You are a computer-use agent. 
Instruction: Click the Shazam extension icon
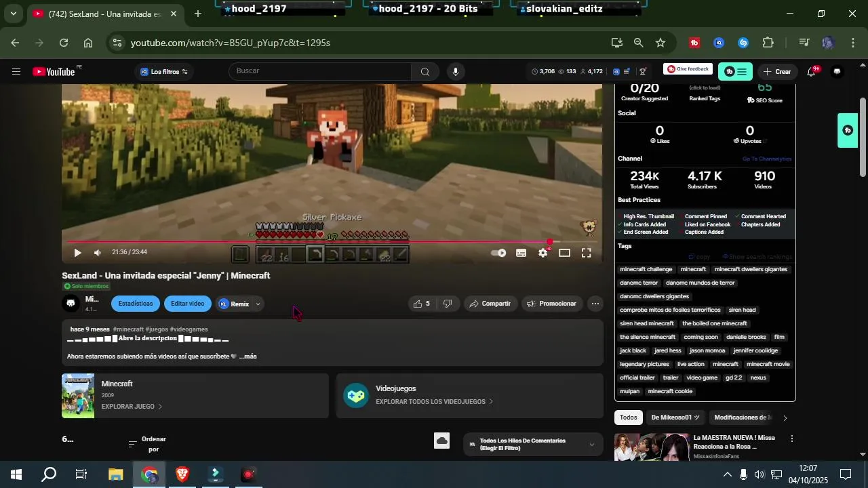pos(743,43)
